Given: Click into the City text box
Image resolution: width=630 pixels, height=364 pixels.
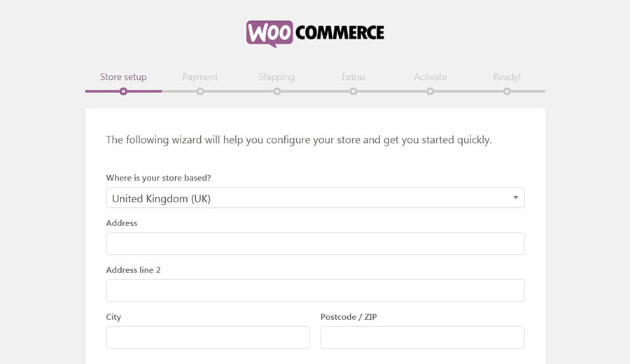Looking at the screenshot, I should coord(208,337).
